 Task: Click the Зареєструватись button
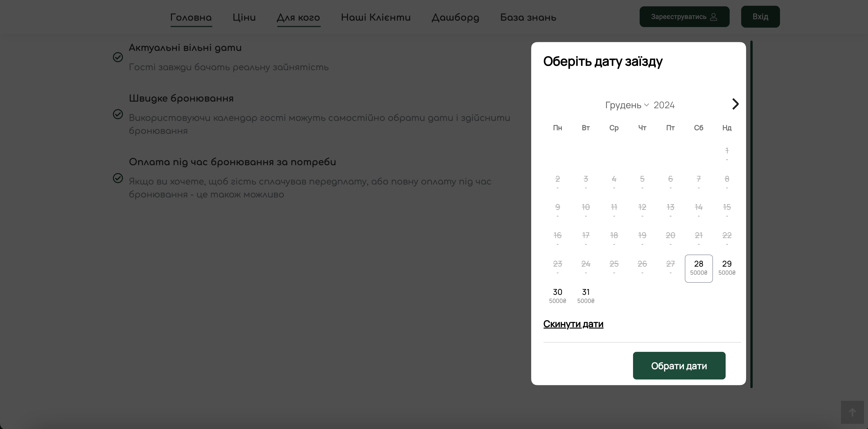[x=684, y=16]
